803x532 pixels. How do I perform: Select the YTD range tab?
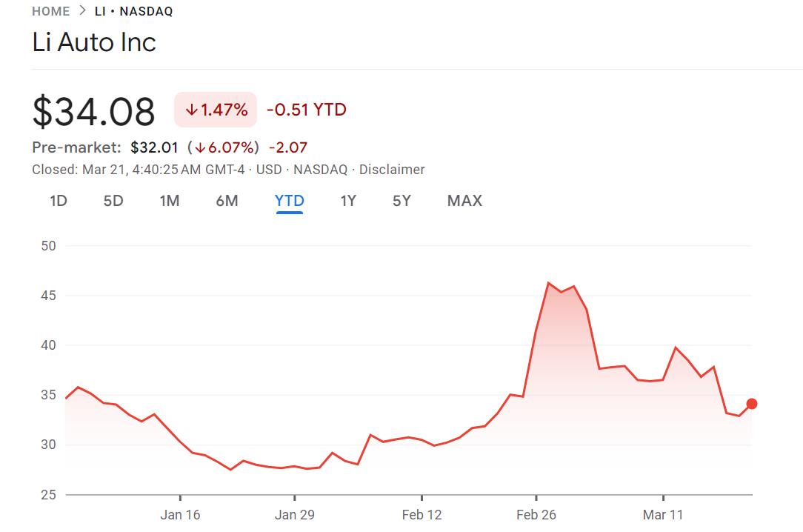(x=289, y=201)
